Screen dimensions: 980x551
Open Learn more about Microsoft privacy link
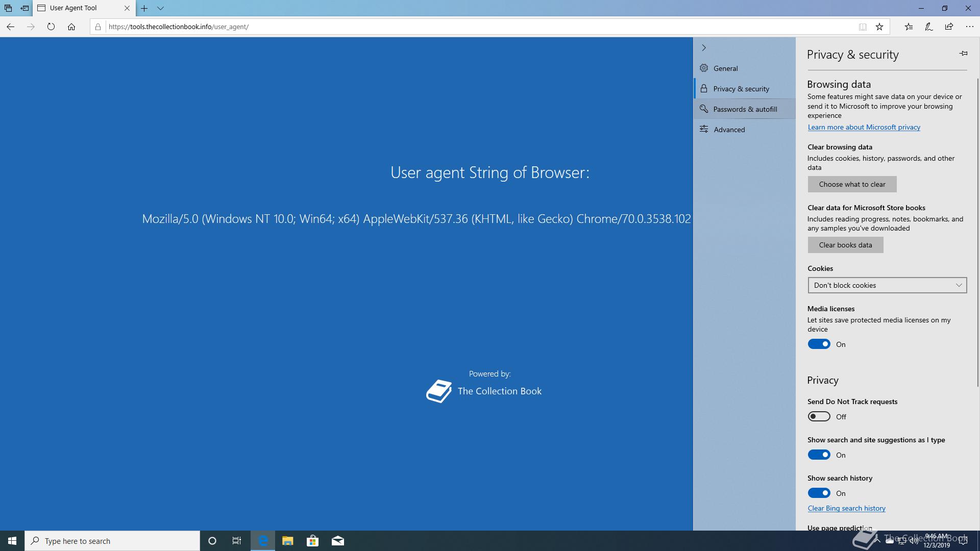pos(864,127)
